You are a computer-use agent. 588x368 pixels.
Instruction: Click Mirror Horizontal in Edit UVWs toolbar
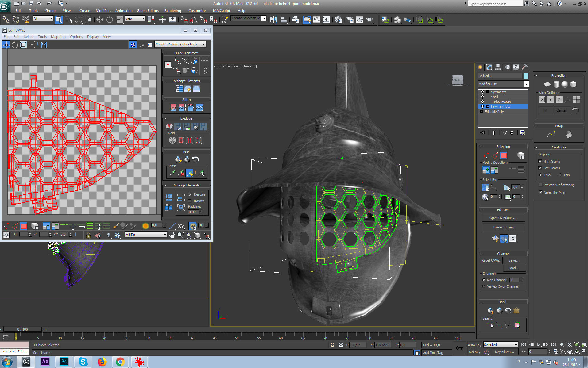tap(44, 45)
